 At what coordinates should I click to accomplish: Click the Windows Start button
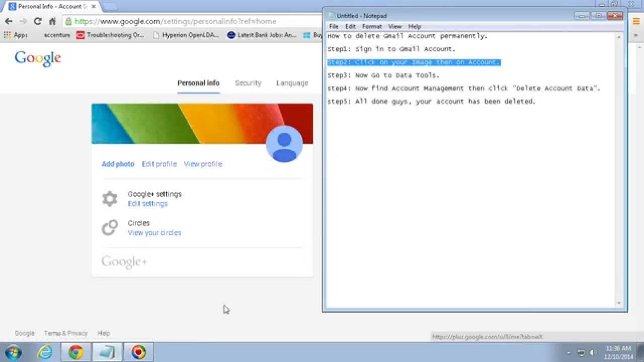click(13, 352)
